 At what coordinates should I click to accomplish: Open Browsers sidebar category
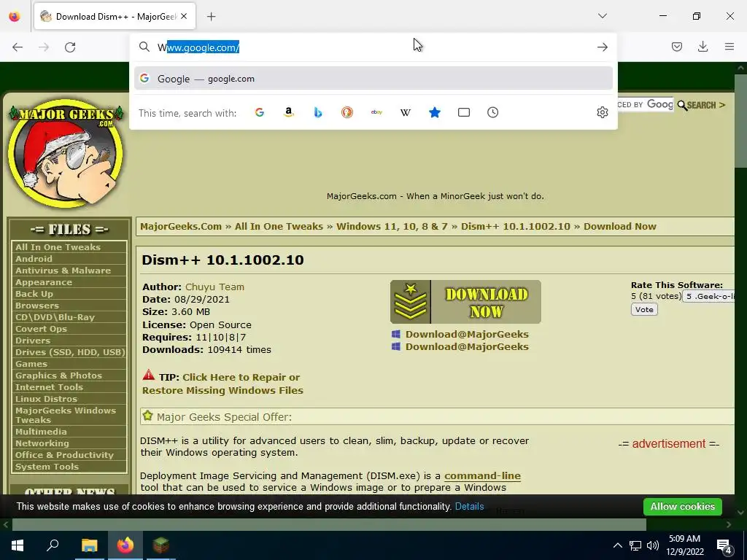(36, 306)
